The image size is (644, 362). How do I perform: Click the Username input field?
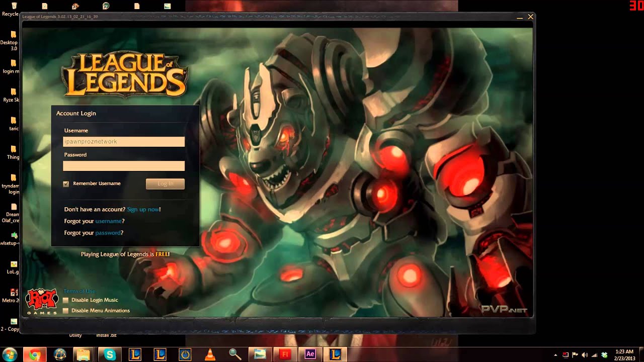click(x=124, y=142)
